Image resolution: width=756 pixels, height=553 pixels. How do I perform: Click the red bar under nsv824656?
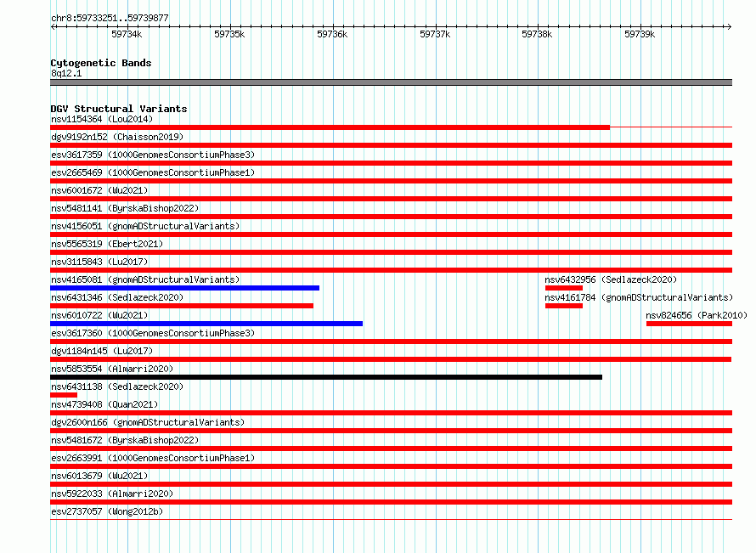[690, 324]
